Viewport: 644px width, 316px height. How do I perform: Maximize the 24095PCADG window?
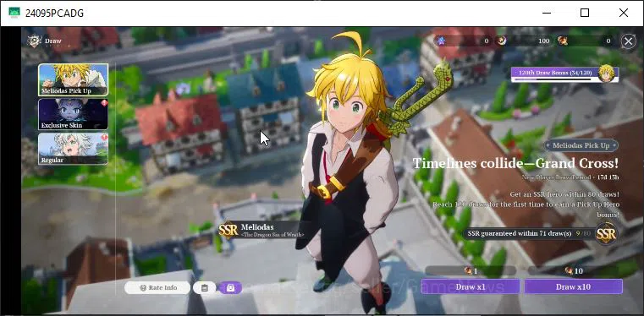coord(585,13)
